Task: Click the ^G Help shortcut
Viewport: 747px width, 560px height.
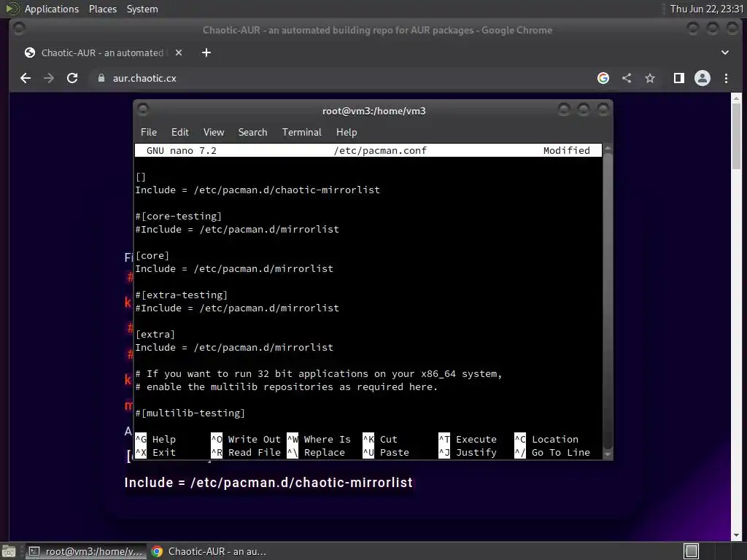Action: (x=156, y=439)
